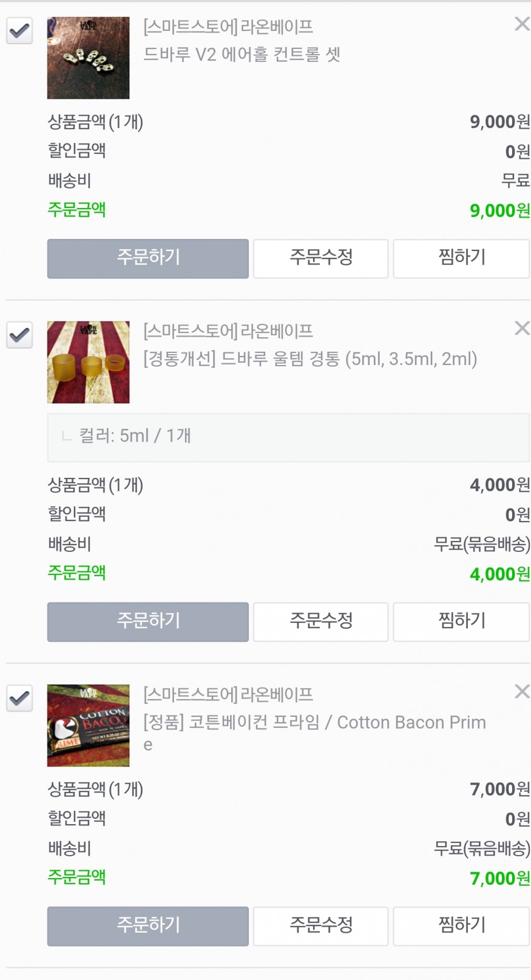The height and width of the screenshot is (980, 531).
Task: Toggle the checkbox for 드바루 울템 경통
Action: [19, 335]
